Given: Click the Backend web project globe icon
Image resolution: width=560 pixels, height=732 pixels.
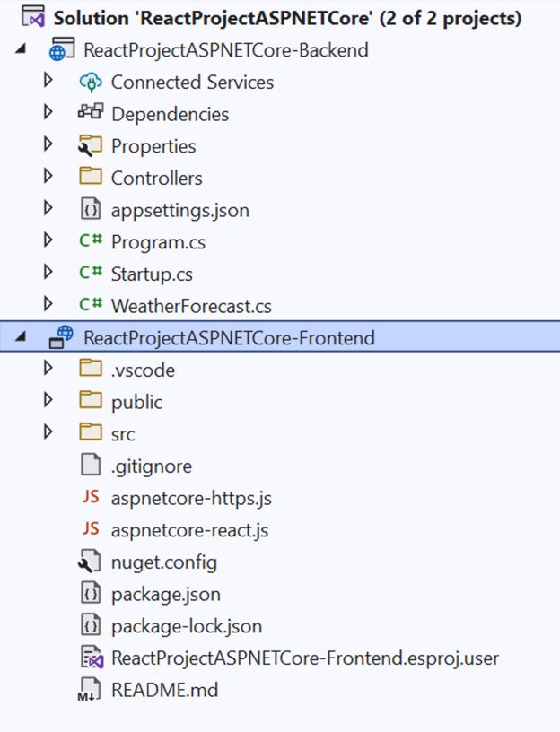Looking at the screenshot, I should (62, 49).
